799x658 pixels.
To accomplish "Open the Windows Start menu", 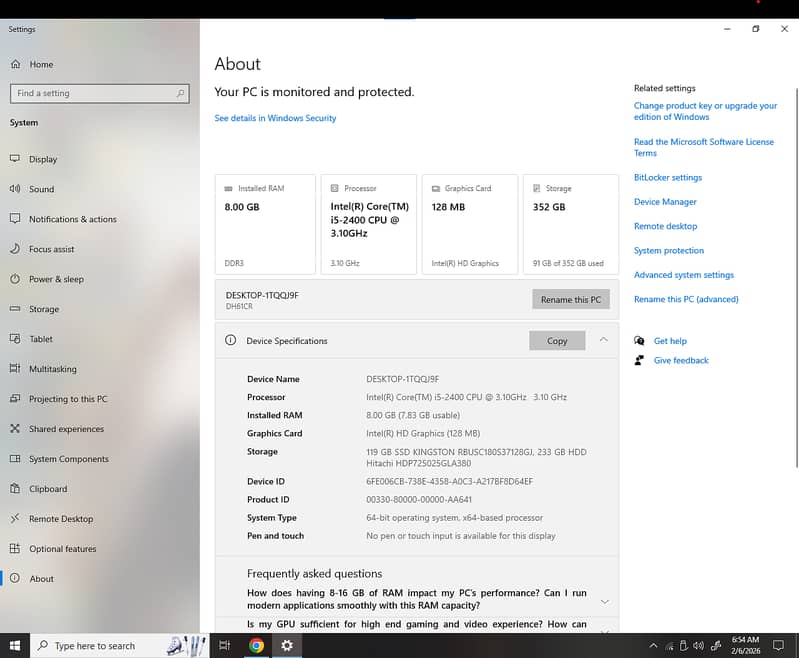I will point(14,646).
